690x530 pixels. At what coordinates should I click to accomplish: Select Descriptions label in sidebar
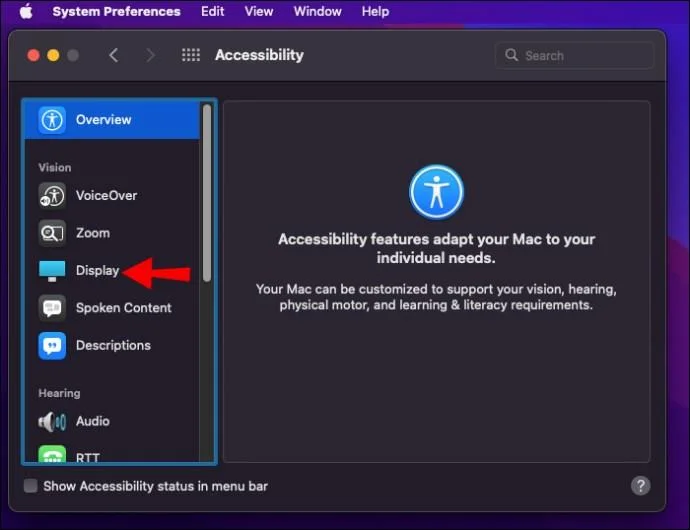coord(113,345)
